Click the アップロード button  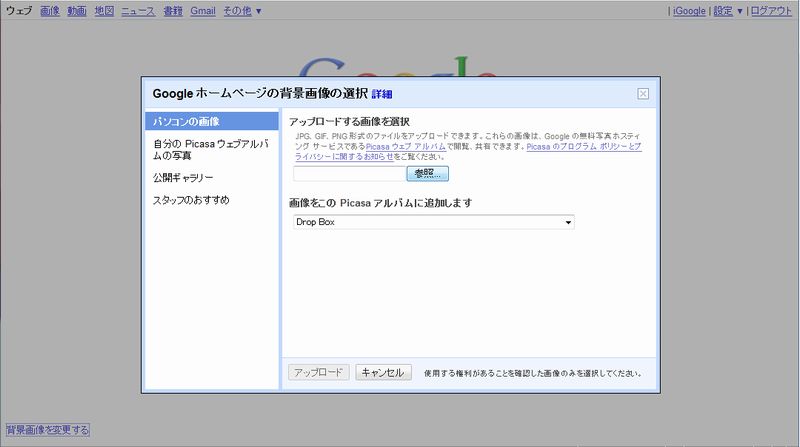[x=318, y=372]
